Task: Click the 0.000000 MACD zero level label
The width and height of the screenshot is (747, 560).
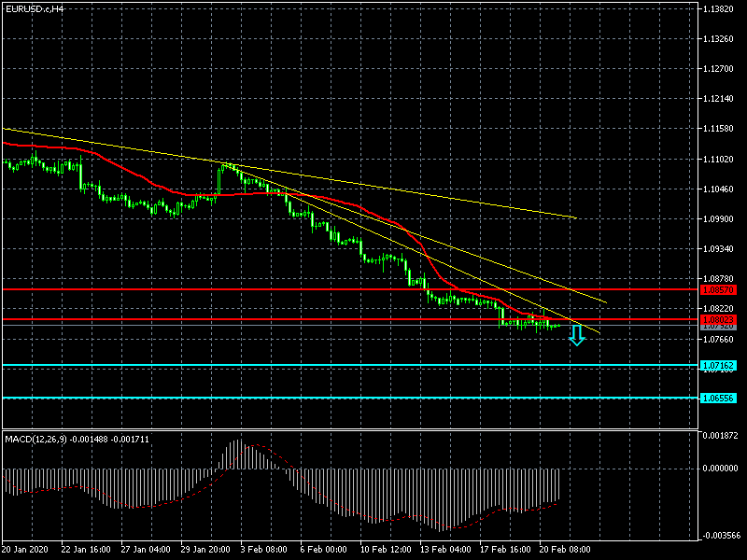Action: point(719,469)
